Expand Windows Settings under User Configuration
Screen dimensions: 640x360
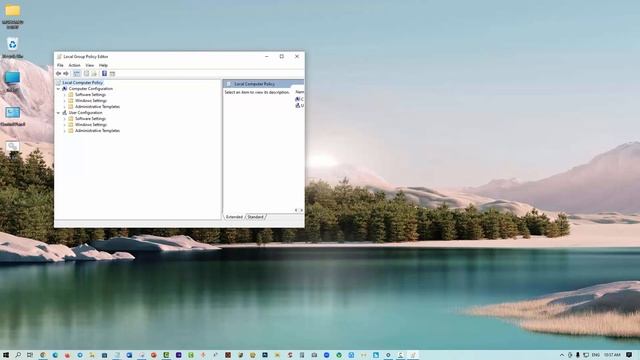[64, 124]
